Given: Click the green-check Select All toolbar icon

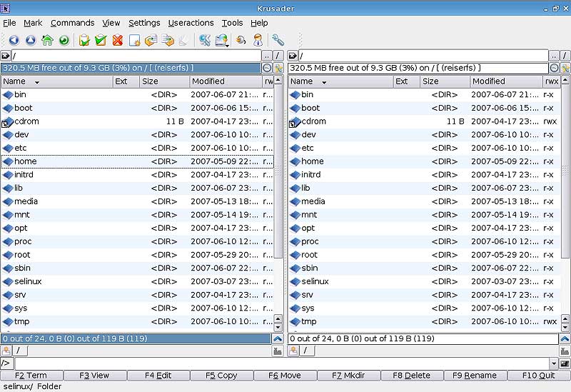Looking at the screenshot, I should [x=101, y=40].
